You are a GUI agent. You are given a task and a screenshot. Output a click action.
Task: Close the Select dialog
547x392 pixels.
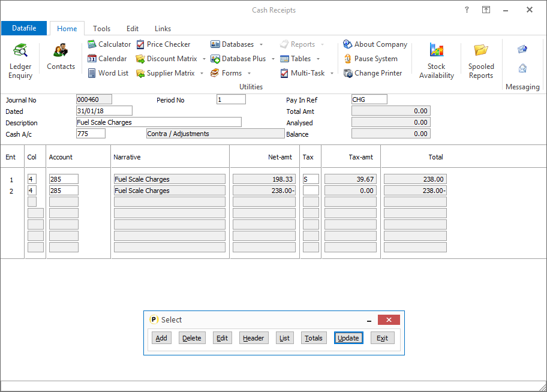pos(389,320)
